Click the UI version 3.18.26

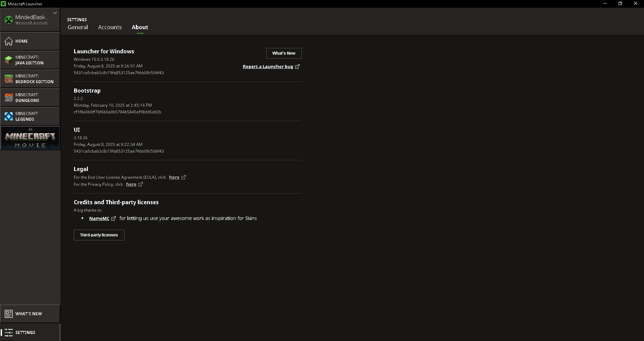click(80, 138)
